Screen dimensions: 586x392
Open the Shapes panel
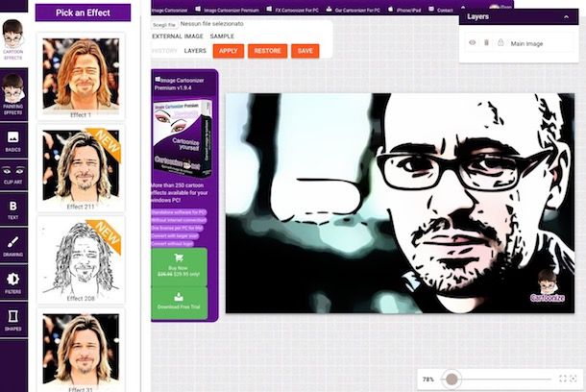point(13,320)
